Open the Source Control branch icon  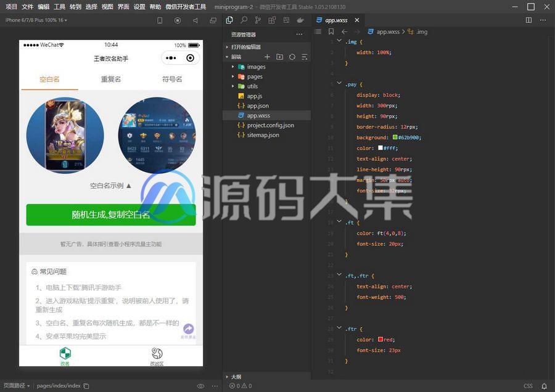(258, 20)
